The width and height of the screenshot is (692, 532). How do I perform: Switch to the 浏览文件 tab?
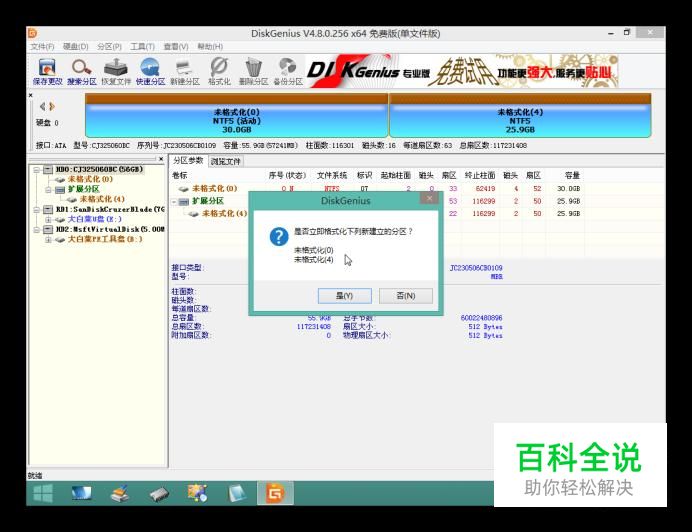[226, 162]
